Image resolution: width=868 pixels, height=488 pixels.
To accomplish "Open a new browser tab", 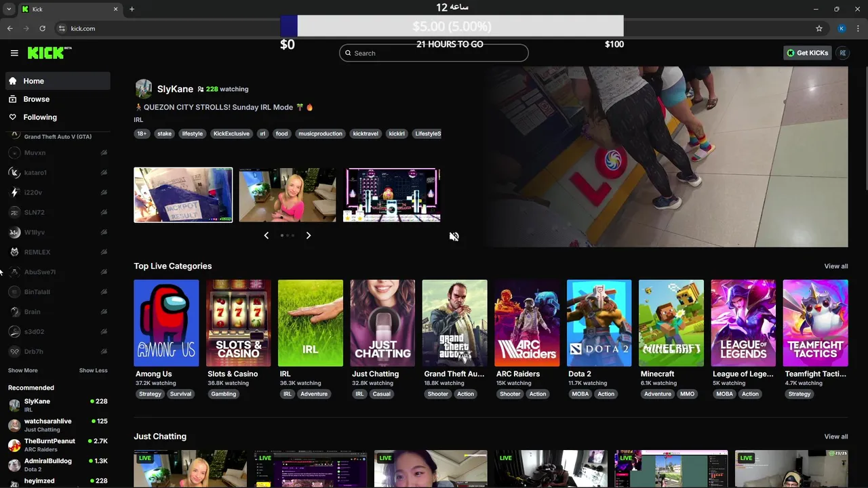I will tap(132, 9).
